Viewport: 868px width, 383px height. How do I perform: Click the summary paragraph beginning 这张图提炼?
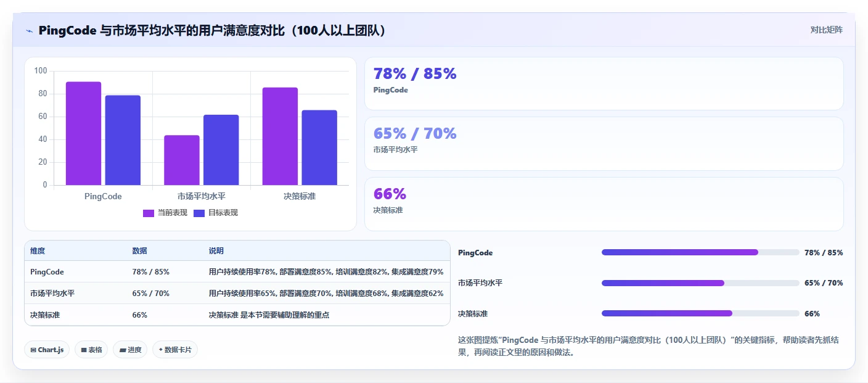click(x=647, y=347)
